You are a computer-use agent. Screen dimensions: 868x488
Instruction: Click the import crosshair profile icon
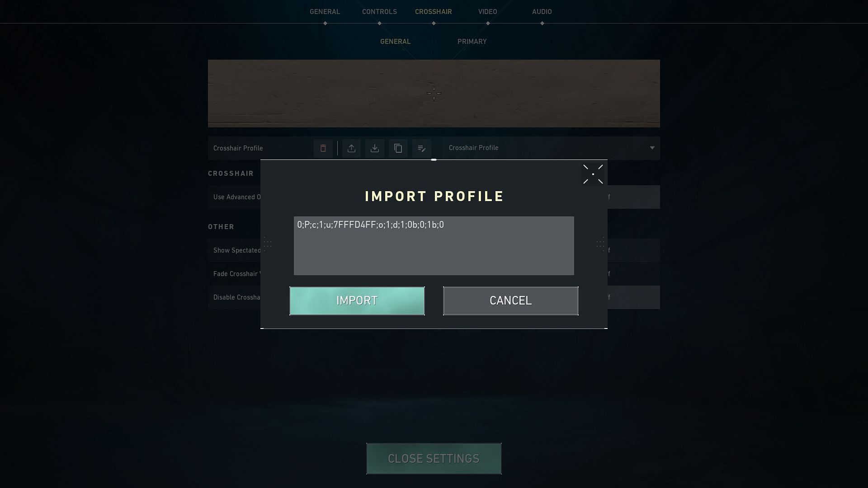pyautogui.click(x=374, y=148)
